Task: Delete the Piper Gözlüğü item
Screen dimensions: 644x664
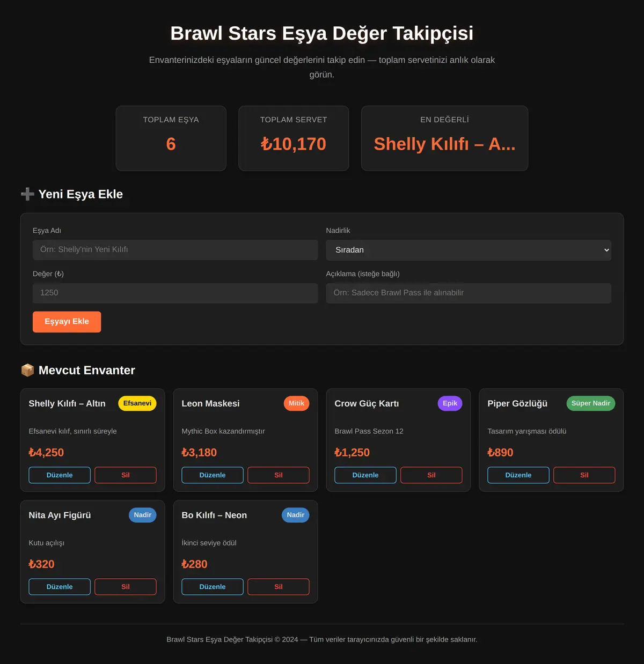Action: (584, 475)
